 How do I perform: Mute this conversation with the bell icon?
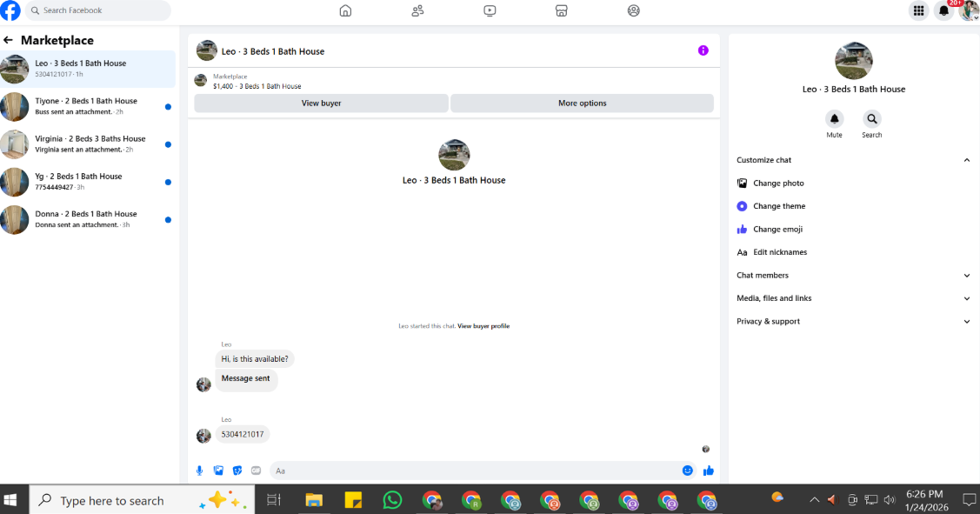click(835, 119)
